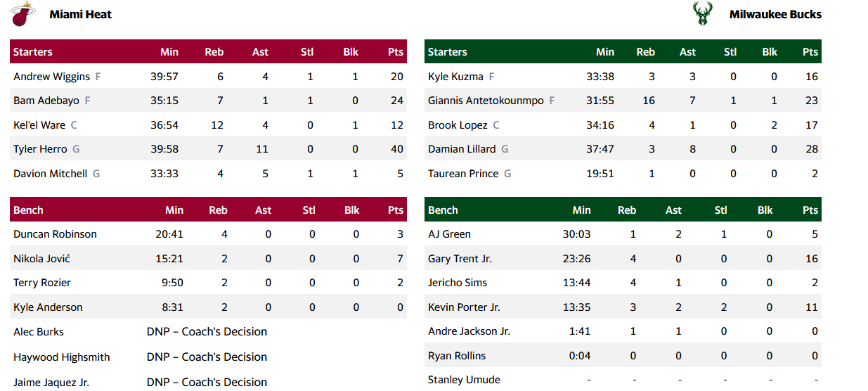The image size is (868, 391).
Task: Click Kel'el Ware in Heat starters
Action: coord(39,125)
